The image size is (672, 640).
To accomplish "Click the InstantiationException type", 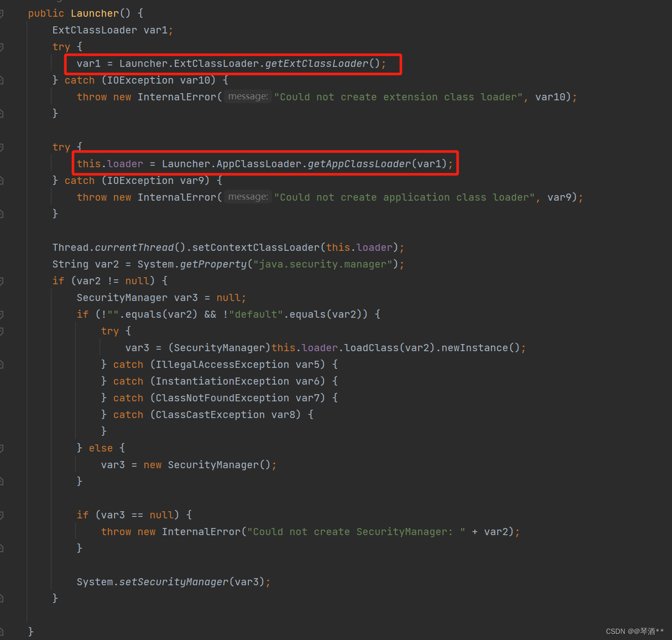I will 222,382.
